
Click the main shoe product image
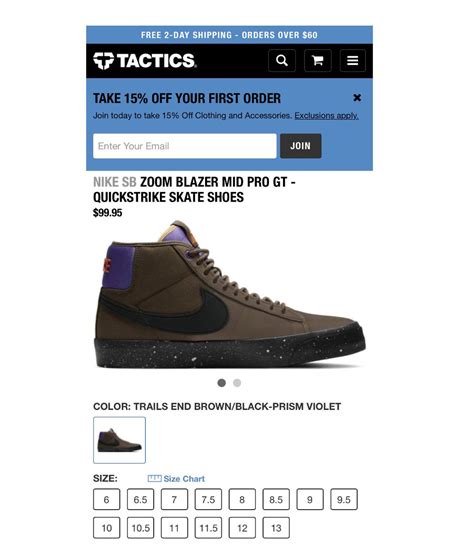(x=230, y=294)
